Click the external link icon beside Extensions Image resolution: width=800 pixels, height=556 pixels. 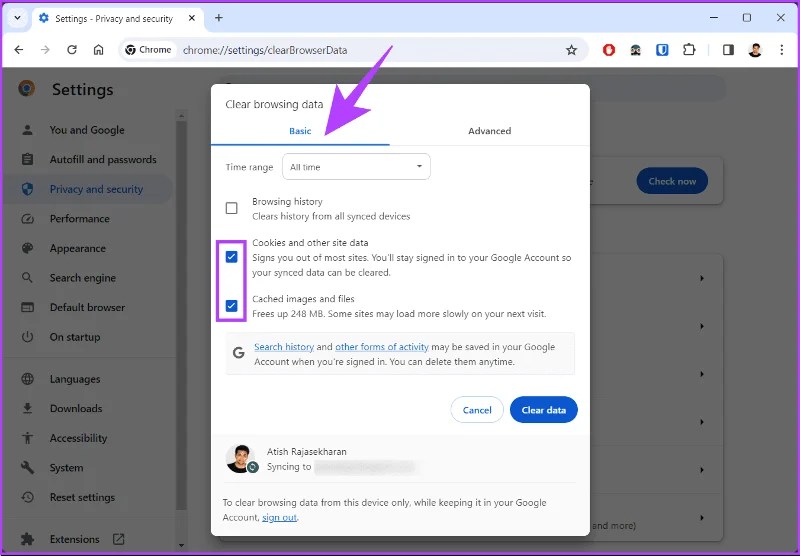pos(118,539)
